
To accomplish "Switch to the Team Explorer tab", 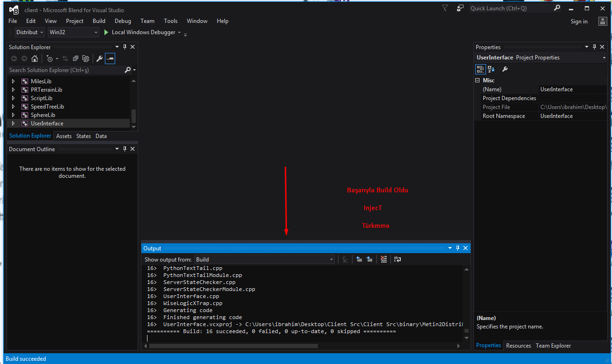I will click(x=553, y=346).
